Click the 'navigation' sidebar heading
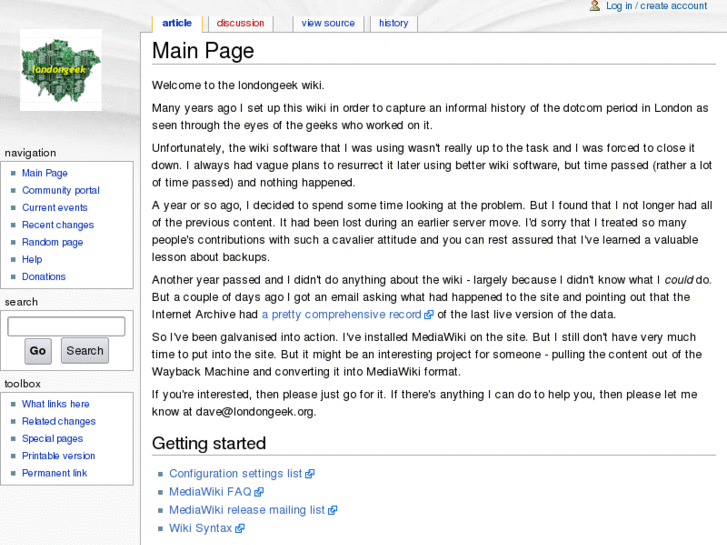 [x=30, y=153]
